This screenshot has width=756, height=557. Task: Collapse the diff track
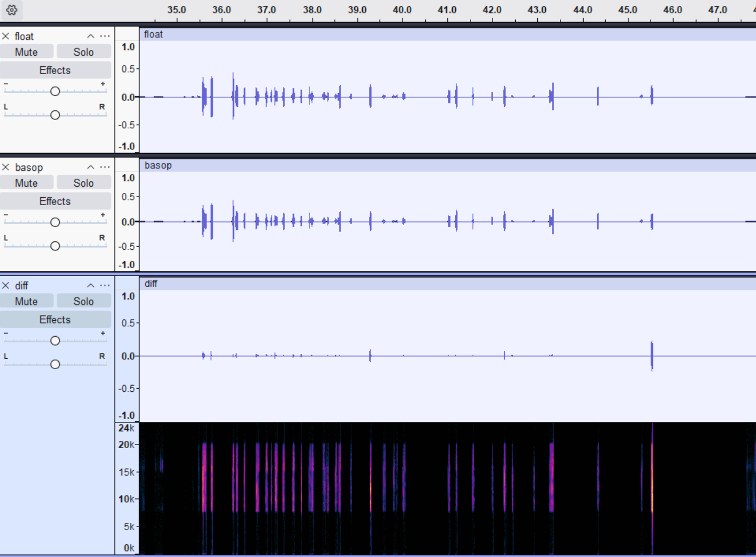90,286
